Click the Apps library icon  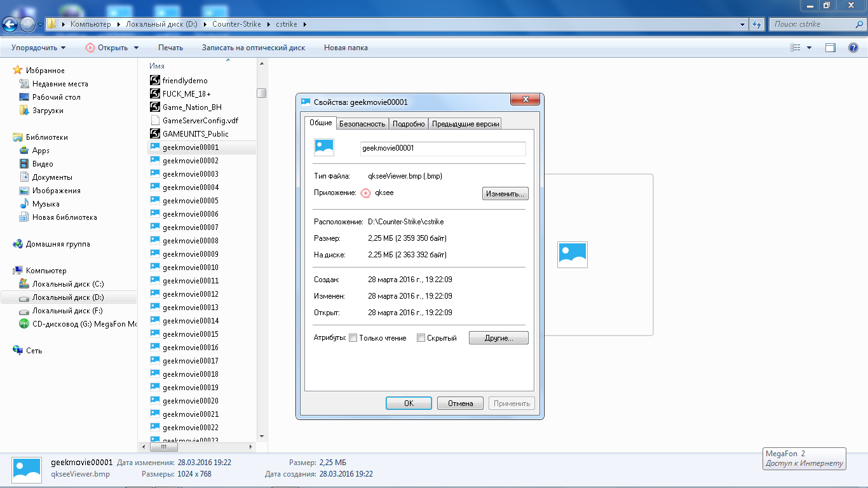(24, 151)
